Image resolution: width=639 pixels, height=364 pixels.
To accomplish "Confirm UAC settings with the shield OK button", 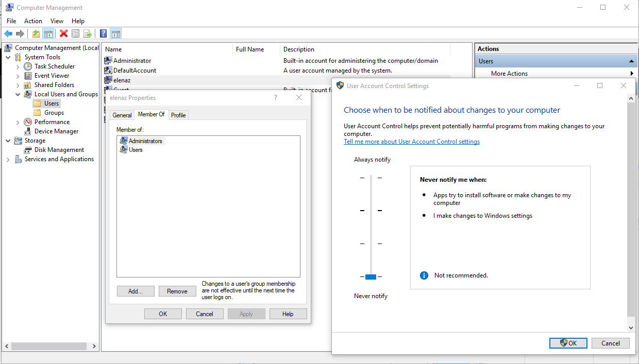I will pyautogui.click(x=568, y=343).
